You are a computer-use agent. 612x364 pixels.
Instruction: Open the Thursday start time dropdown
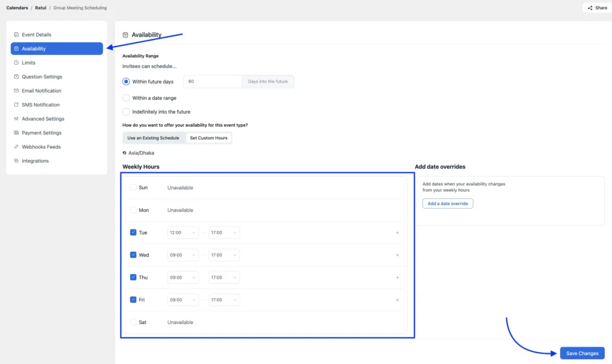182,277
